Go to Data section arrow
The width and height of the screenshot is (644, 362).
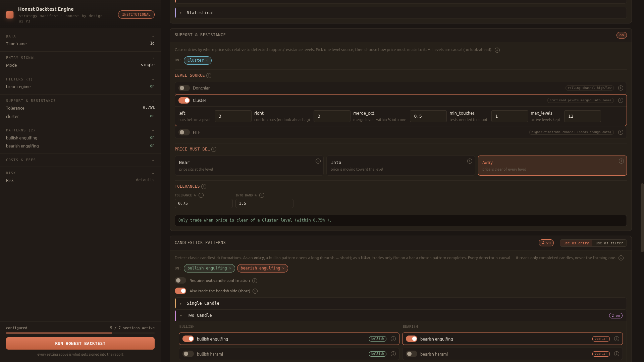click(x=153, y=37)
